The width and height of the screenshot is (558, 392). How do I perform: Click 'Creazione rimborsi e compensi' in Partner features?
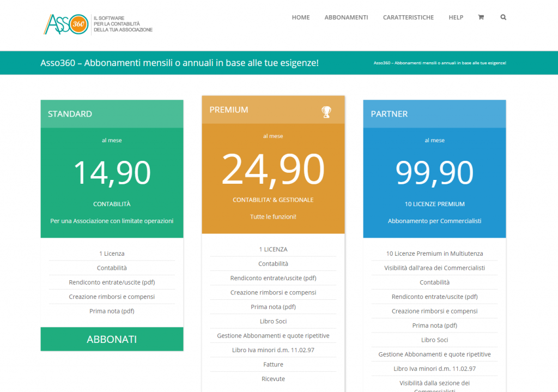[434, 311]
